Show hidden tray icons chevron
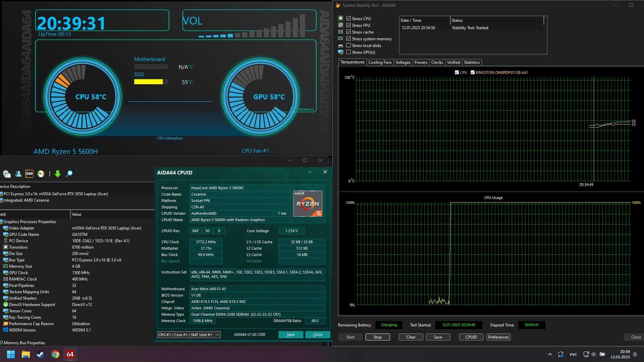 [550, 354]
